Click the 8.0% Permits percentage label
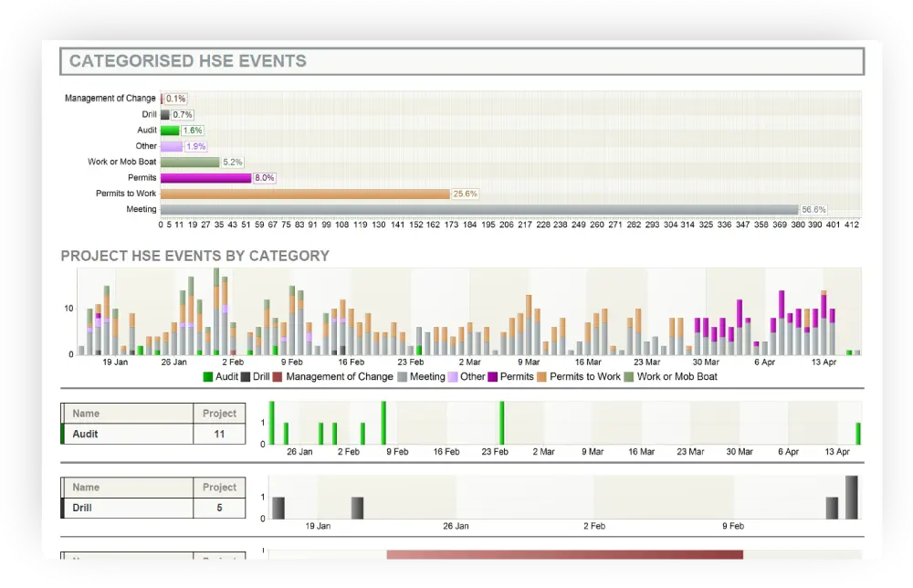The width and height of the screenshot is (913, 588). point(265,178)
